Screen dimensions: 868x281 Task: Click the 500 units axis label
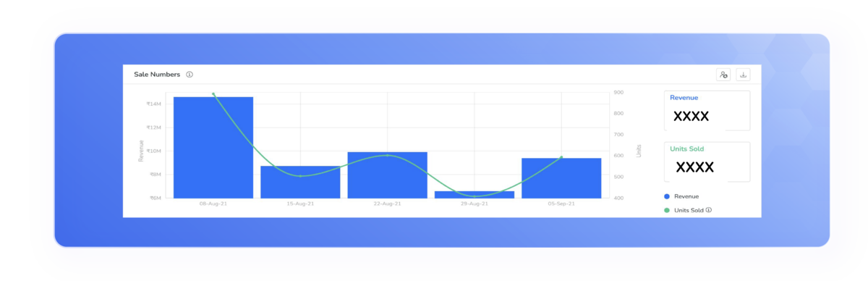click(x=618, y=177)
